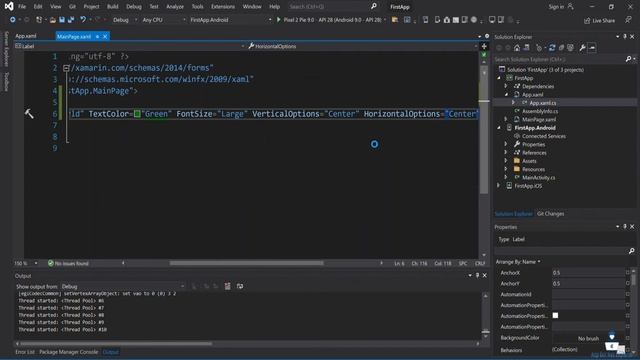The image size is (640, 360).
Task: Open the Label element navigation dropdown
Action: pos(130,46)
